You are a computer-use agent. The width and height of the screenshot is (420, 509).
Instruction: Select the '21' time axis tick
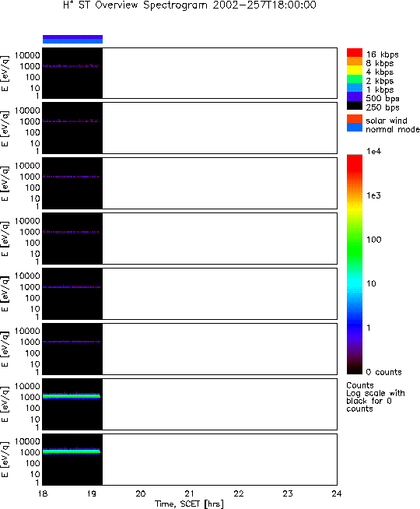pos(190,493)
